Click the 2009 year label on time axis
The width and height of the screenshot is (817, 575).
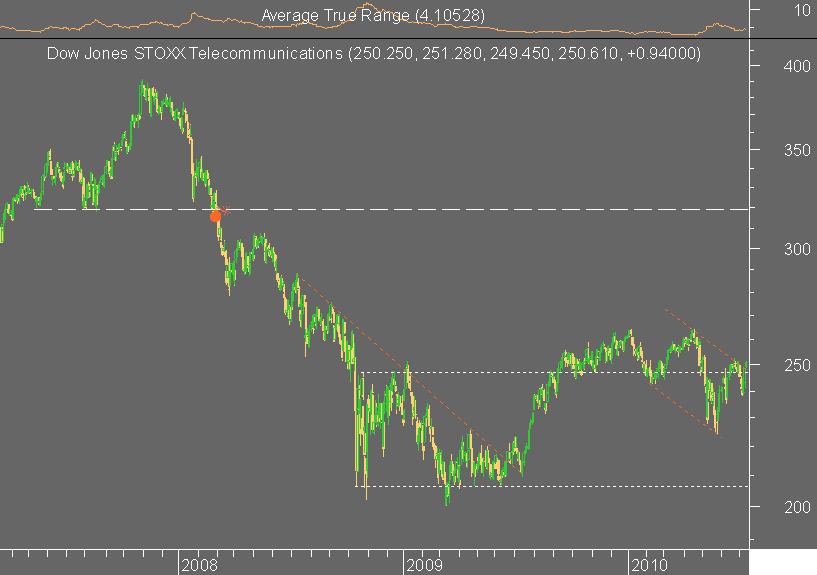[425, 565]
